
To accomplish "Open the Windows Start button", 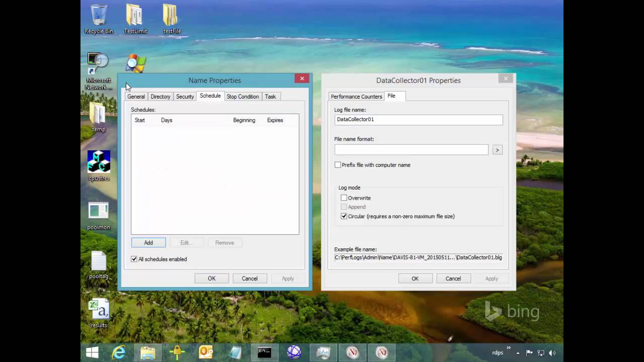I will pyautogui.click(x=92, y=352).
